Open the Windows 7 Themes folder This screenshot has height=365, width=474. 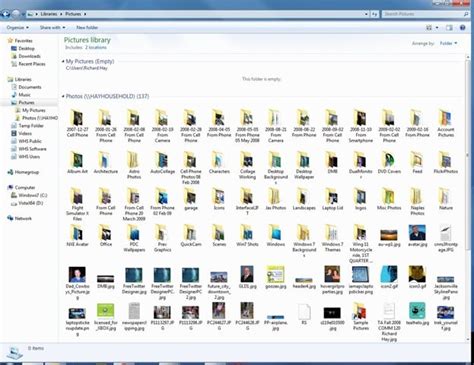332,238
